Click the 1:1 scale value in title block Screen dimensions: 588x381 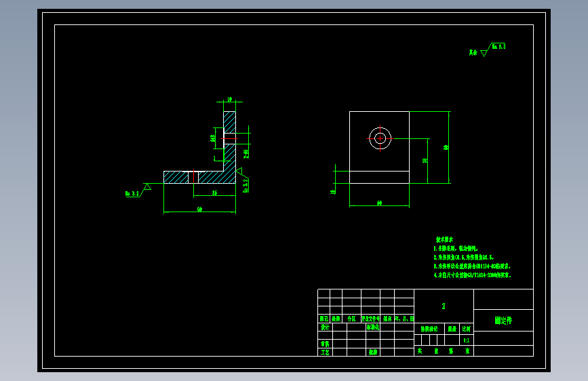coord(466,340)
